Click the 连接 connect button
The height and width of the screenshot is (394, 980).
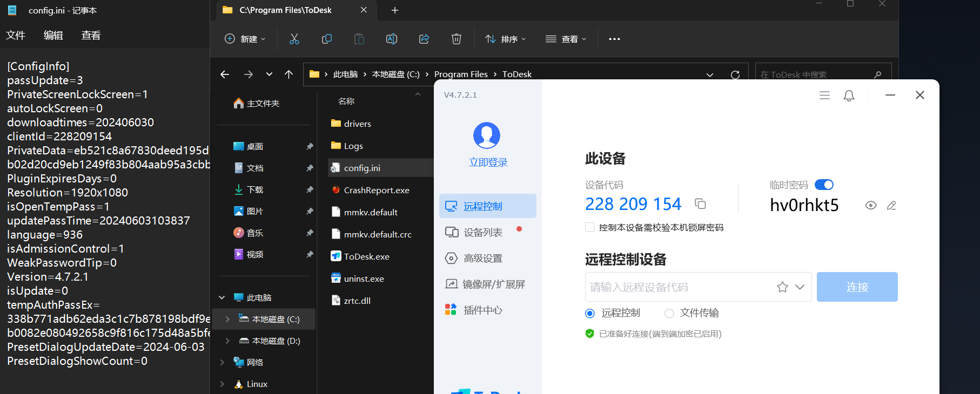(x=857, y=287)
